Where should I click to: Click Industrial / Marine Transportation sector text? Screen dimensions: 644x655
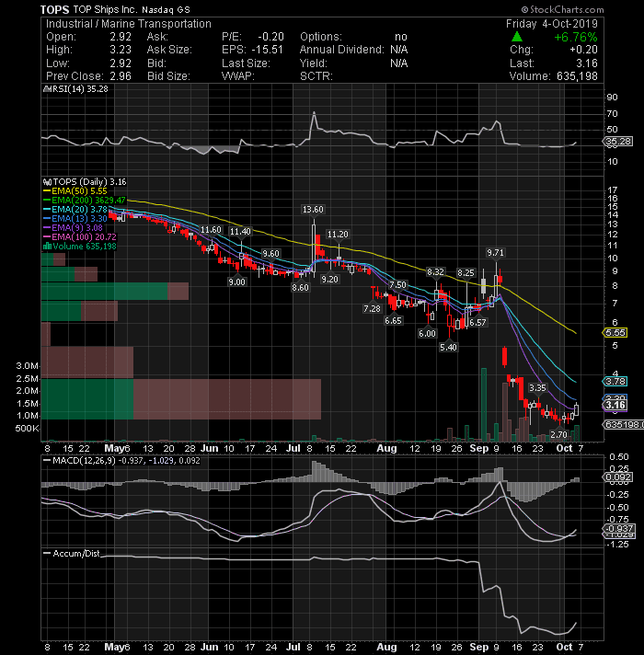click(x=129, y=24)
